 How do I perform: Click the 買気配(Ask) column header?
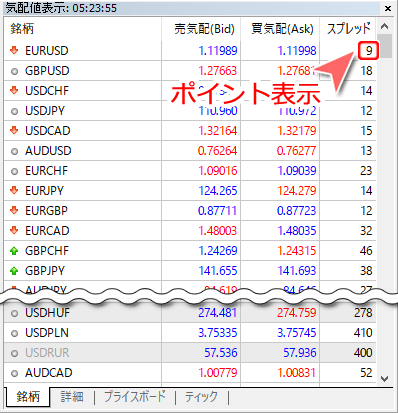[280, 29]
